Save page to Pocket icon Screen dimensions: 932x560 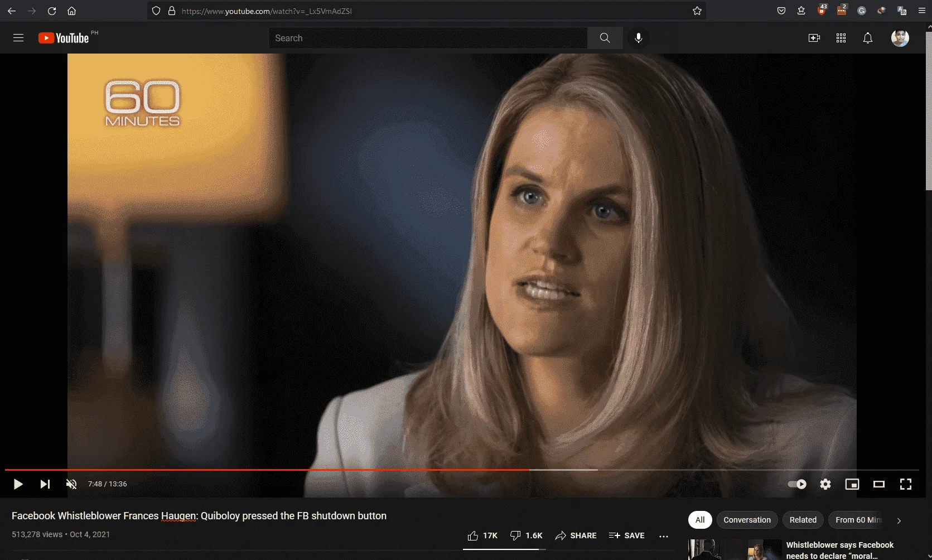(x=781, y=11)
